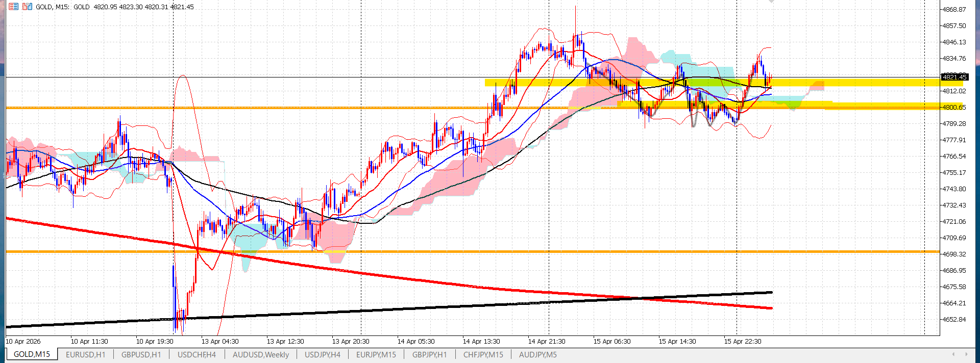Click the GOLD, M15 chart title text
980x363 pixels.
pos(53,7)
